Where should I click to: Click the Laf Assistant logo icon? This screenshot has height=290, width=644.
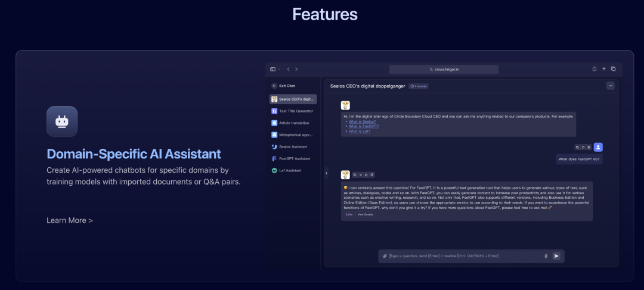tap(274, 170)
